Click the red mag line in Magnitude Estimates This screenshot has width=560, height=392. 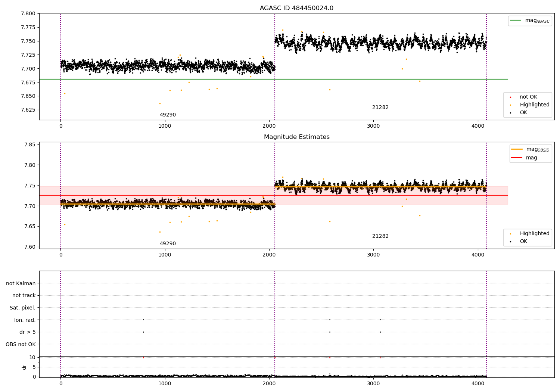point(274,195)
